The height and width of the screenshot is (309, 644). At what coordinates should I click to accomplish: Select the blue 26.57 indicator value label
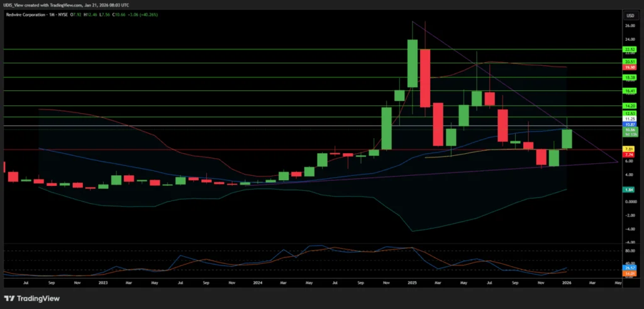tap(630, 268)
